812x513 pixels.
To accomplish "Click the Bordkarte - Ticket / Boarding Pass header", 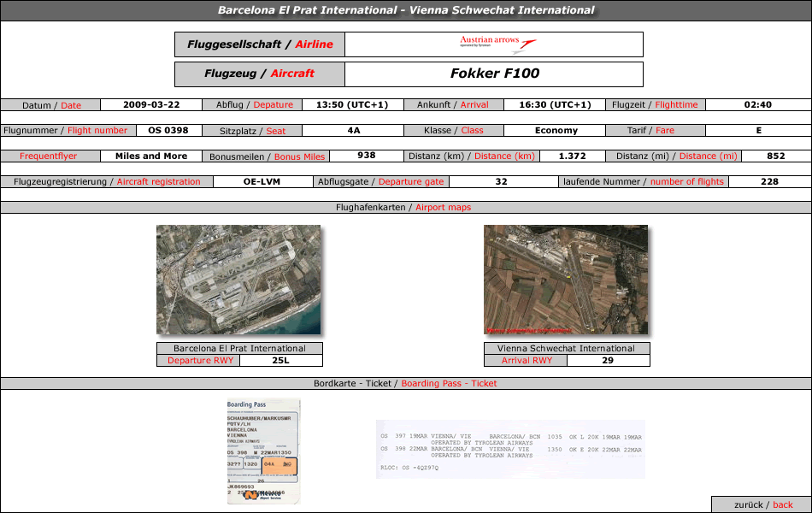I will coord(405,383).
